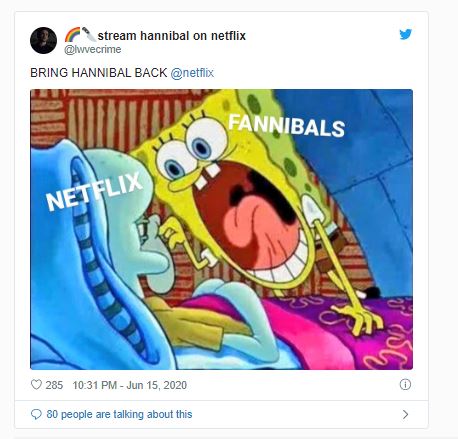Click the speech bubble reply icon
This screenshot has height=439, width=458.
(36, 414)
